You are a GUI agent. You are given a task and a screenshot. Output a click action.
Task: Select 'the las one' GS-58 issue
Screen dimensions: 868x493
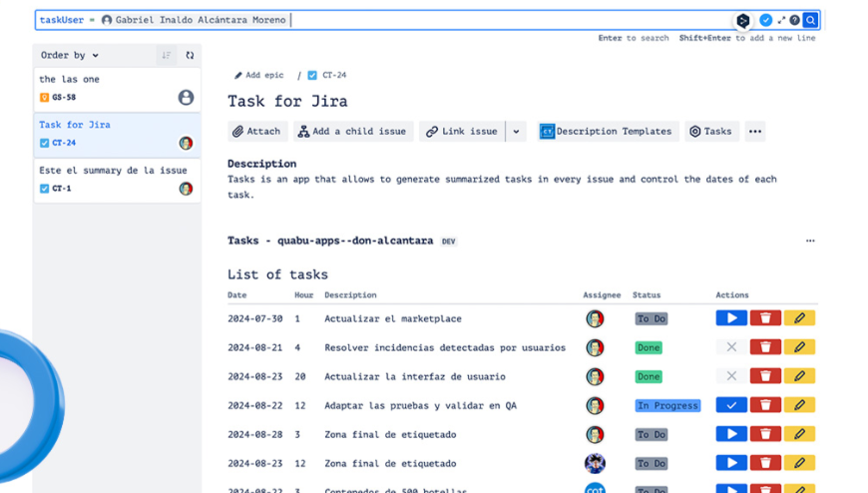(x=117, y=89)
